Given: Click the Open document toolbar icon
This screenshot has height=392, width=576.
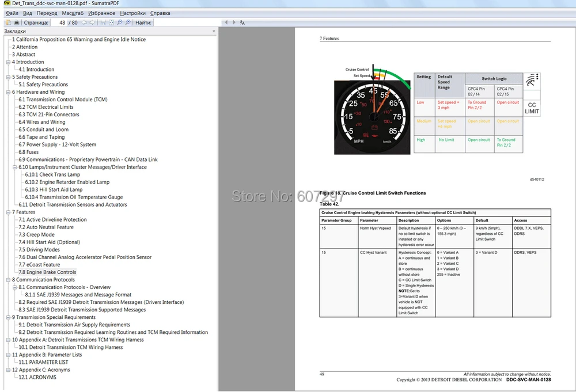Looking at the screenshot, I should click(8, 22).
